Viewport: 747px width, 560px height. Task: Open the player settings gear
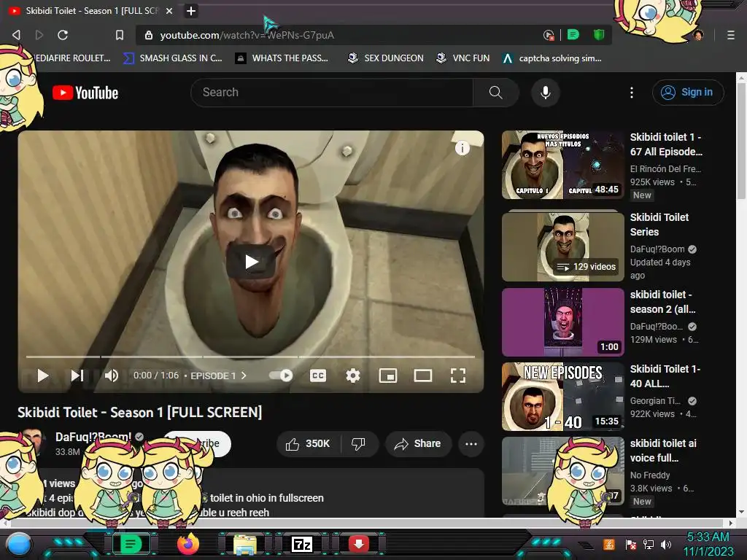tap(353, 376)
